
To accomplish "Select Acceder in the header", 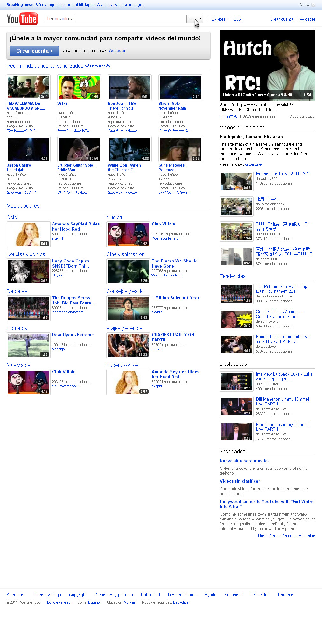I will click(x=308, y=19).
